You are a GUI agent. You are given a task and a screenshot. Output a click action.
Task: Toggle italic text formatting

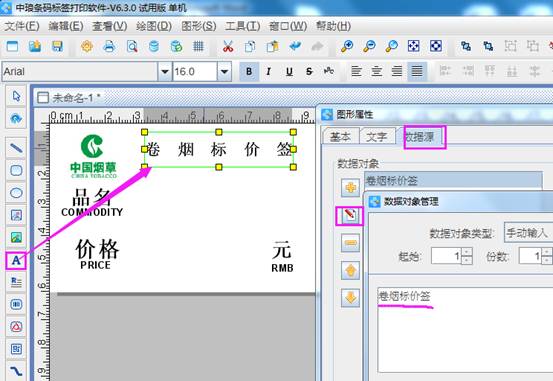(269, 72)
